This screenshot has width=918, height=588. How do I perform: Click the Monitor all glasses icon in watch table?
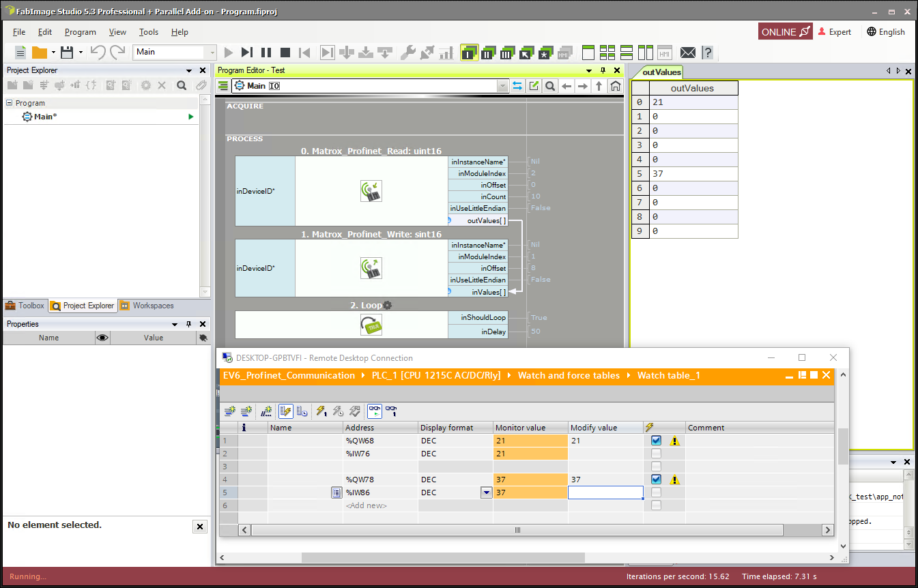[375, 411]
